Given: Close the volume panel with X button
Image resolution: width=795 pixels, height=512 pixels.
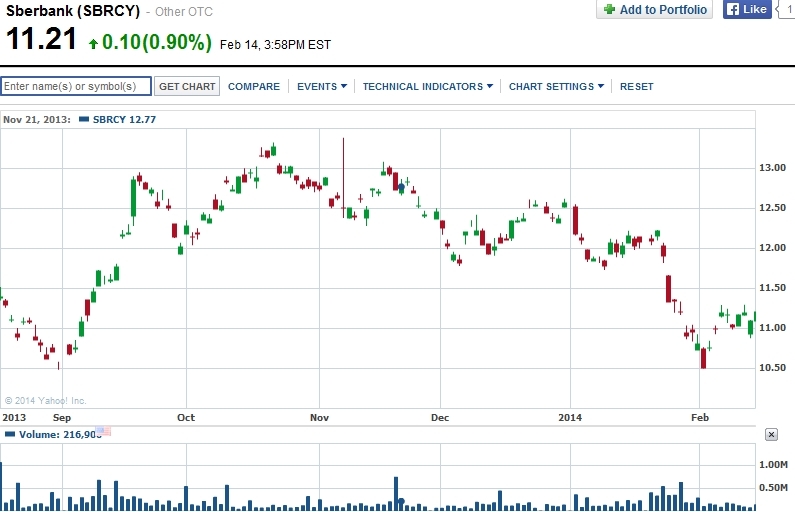Looking at the screenshot, I should click(x=771, y=434).
